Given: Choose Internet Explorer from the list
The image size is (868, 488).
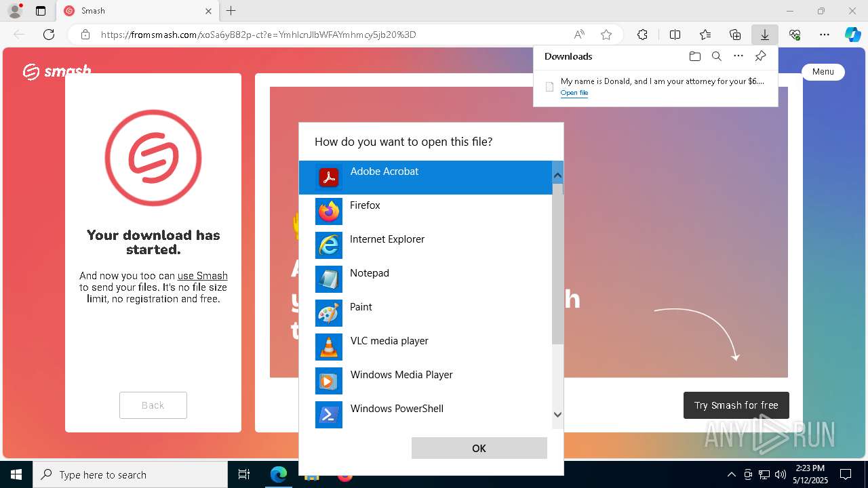Looking at the screenshot, I should (x=425, y=245).
